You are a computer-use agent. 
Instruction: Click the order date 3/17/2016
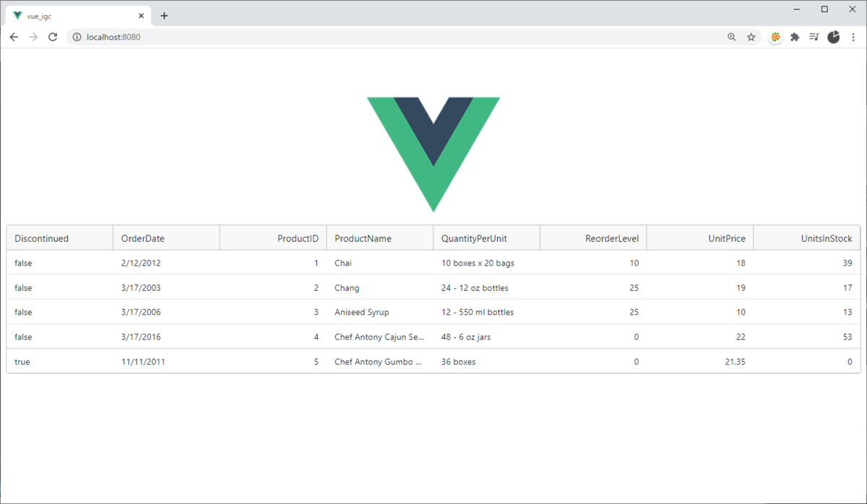coord(166,336)
